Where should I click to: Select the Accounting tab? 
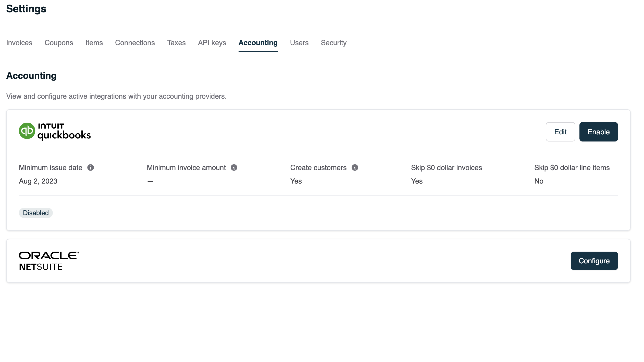pos(258,43)
